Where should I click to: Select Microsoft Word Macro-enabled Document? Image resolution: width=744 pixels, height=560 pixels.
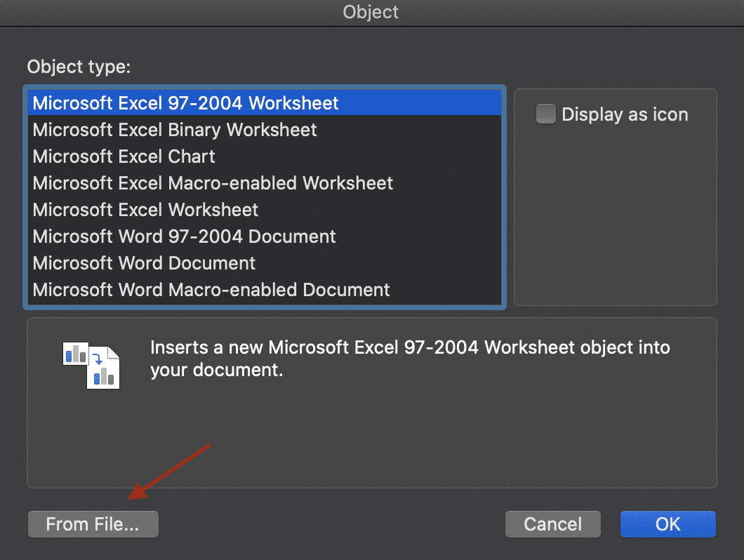pos(265,289)
